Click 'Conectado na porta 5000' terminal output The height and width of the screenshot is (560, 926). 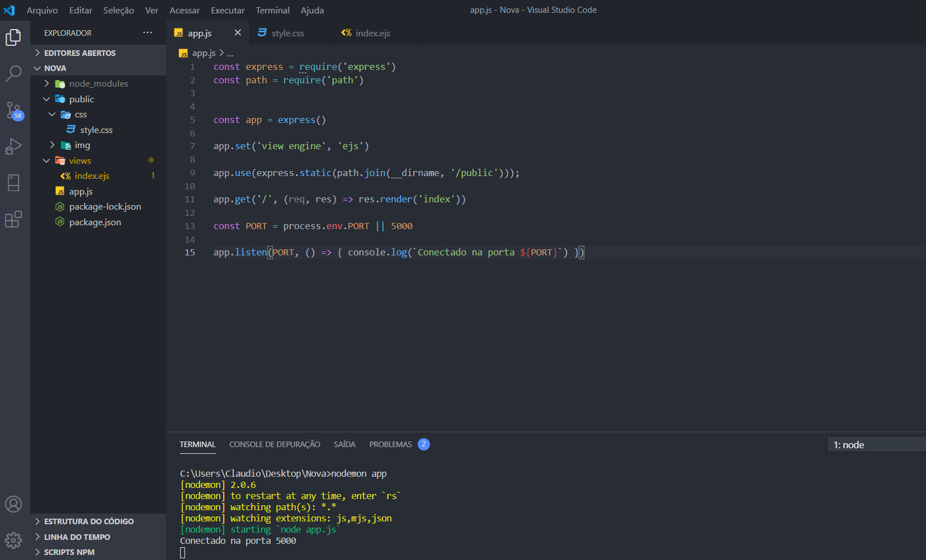[238, 541]
